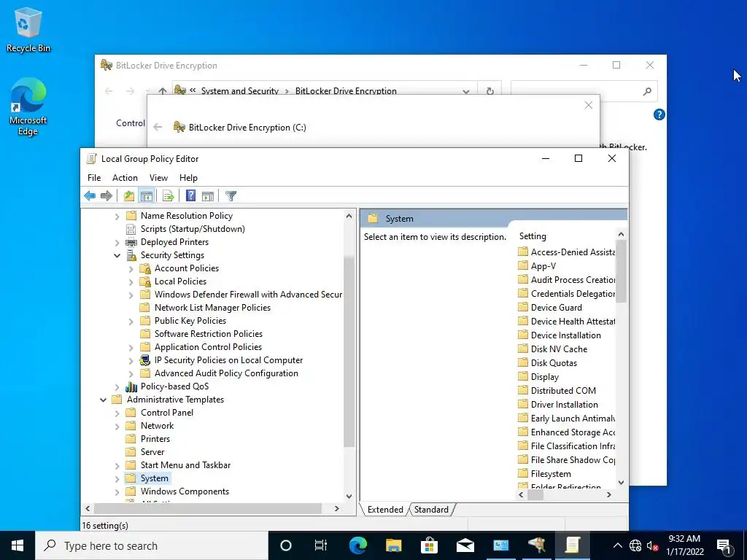The width and height of the screenshot is (747, 560).
Task: Click the Up One Level folder icon
Action: (128, 195)
